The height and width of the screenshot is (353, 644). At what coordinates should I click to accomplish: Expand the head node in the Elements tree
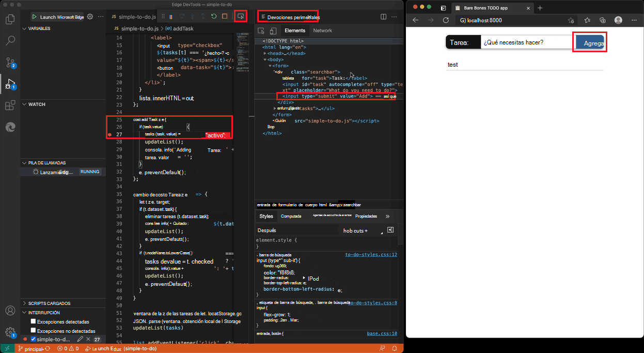(x=265, y=53)
